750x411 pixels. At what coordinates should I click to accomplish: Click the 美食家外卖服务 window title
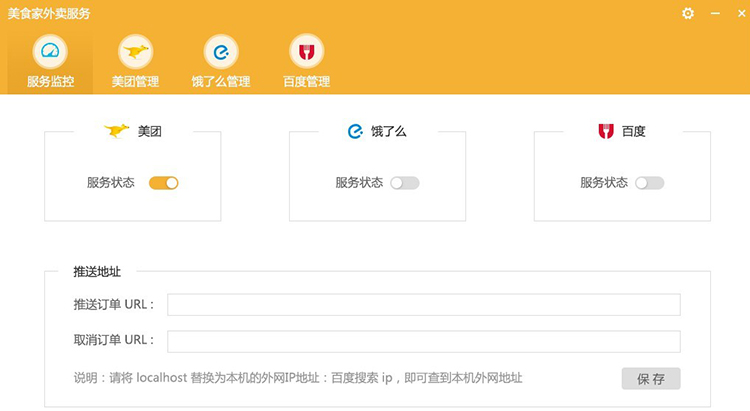(x=49, y=13)
